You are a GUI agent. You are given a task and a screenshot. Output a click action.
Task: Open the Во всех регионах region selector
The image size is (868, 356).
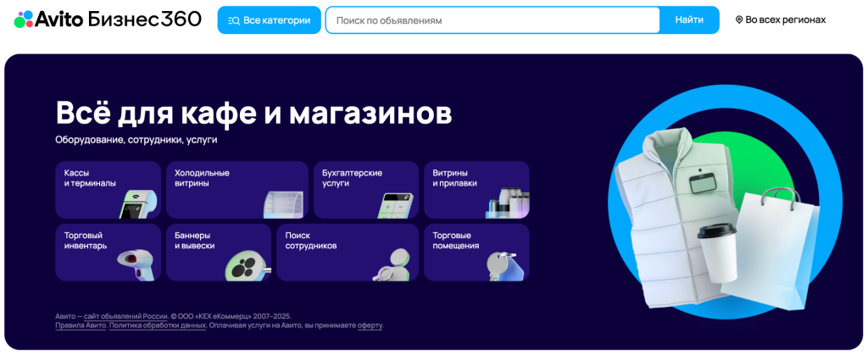(781, 20)
